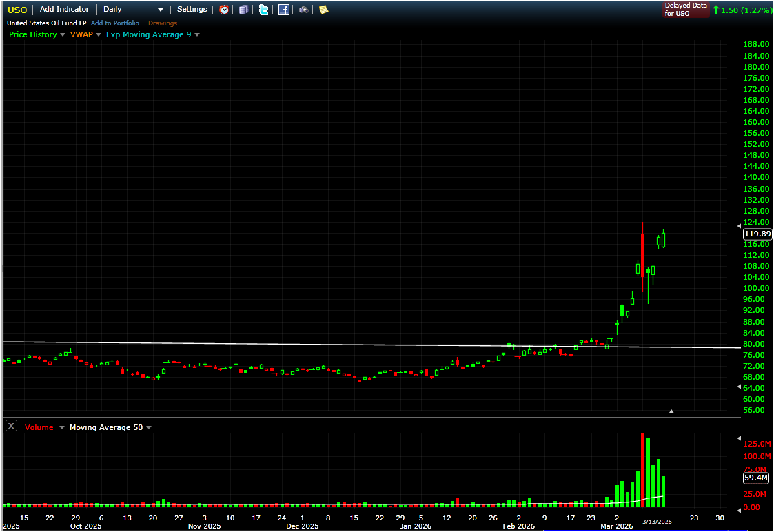The image size is (774, 532).
Task: Click the 100.00 price axis label
Action: point(756,288)
